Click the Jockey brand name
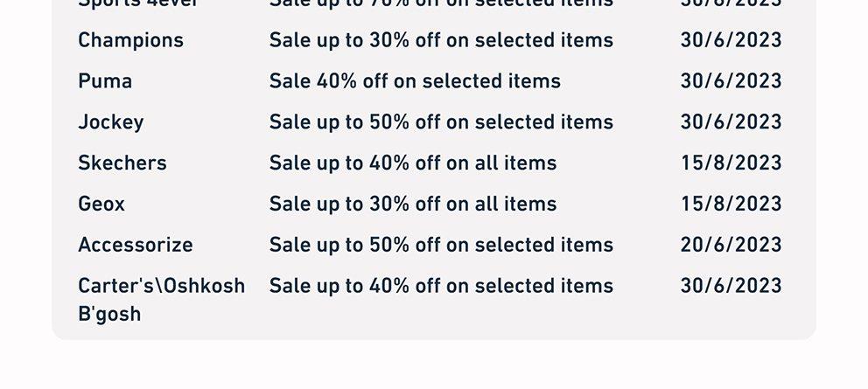Image resolution: width=868 pixels, height=389 pixels. pos(111,122)
